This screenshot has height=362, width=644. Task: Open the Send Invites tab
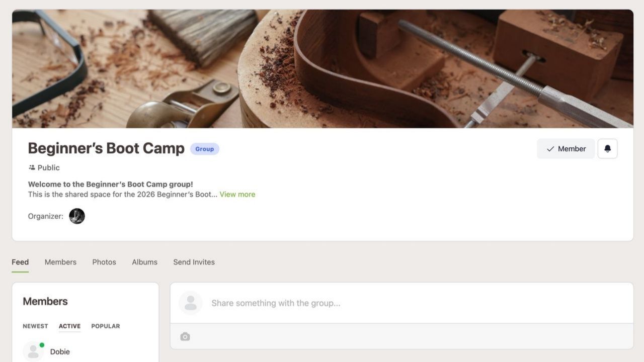[194, 262]
